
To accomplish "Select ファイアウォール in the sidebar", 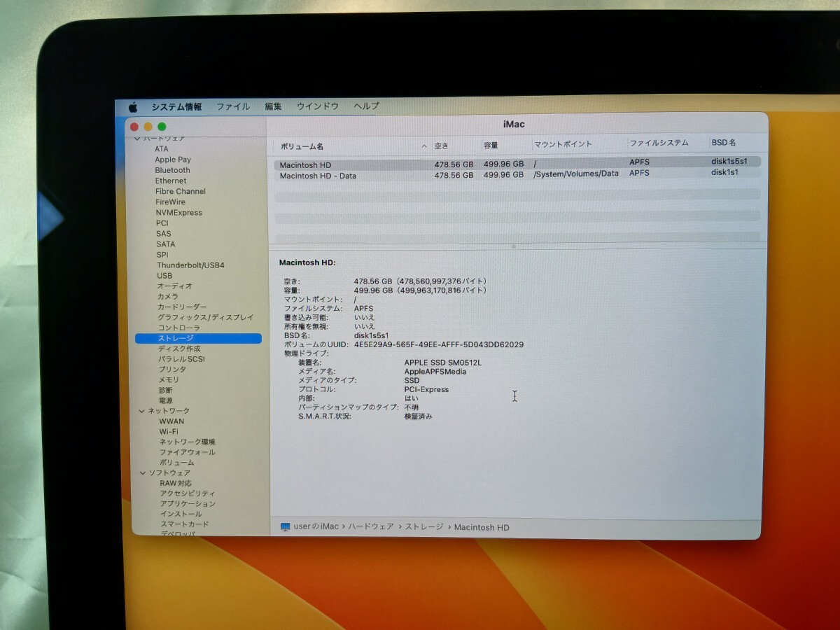I will [x=187, y=452].
